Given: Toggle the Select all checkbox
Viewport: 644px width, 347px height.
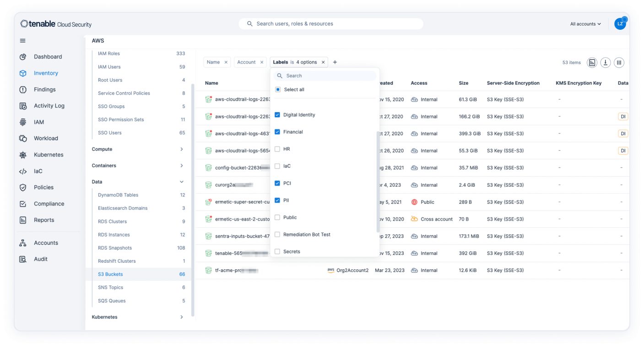Looking at the screenshot, I should (x=277, y=90).
